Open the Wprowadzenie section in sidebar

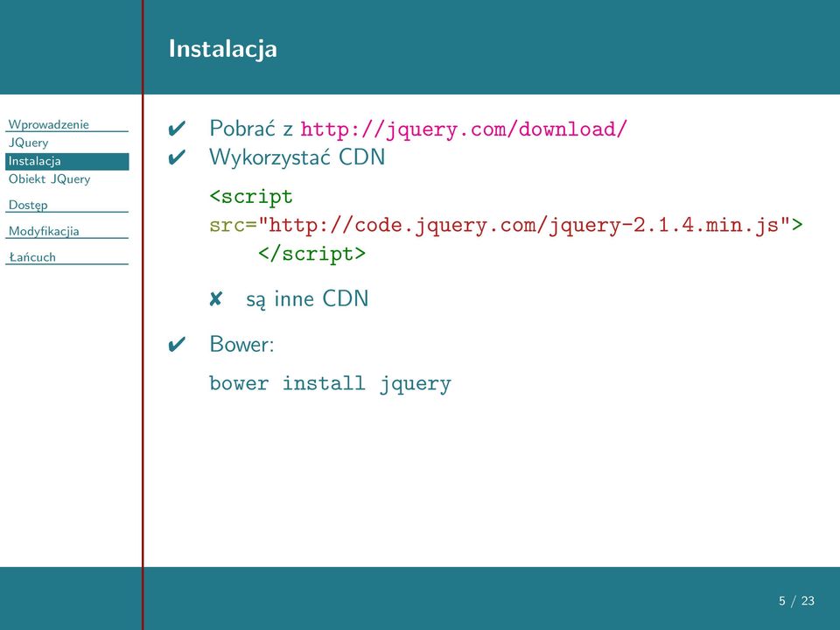tap(49, 124)
